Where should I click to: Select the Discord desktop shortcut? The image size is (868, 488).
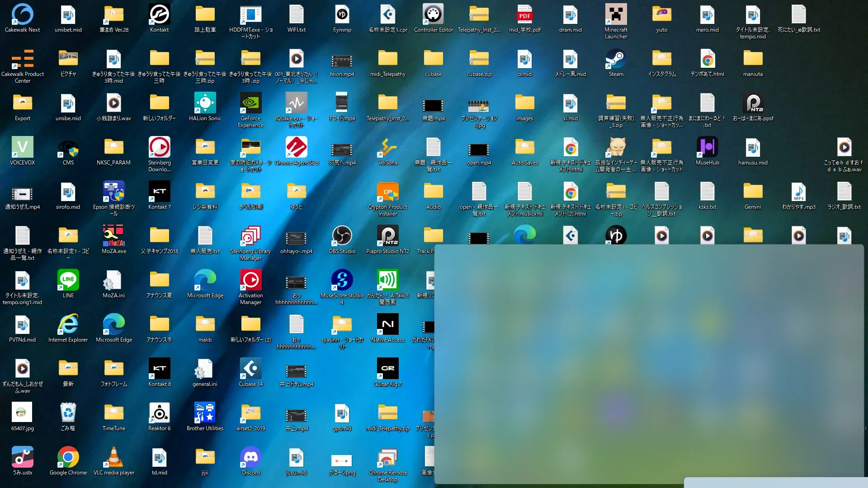250,458
